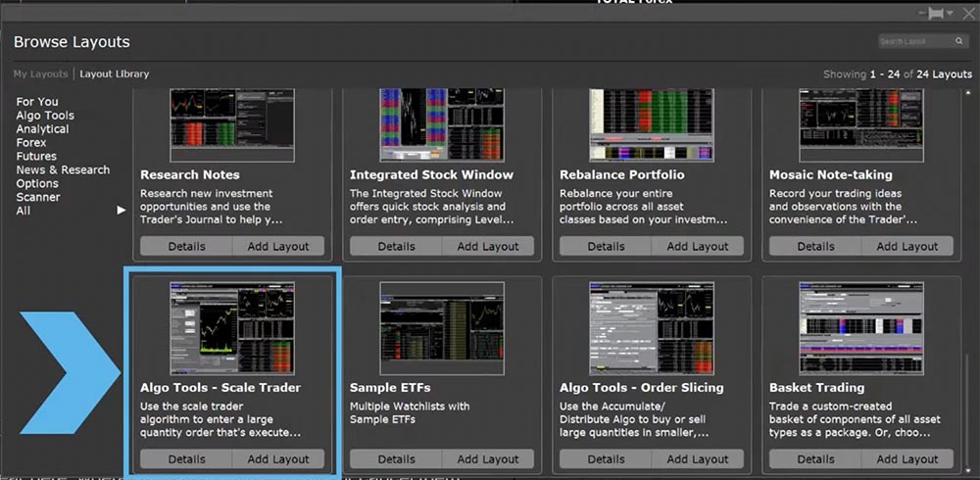Add the Integrated Stock Window layout

coord(488,246)
